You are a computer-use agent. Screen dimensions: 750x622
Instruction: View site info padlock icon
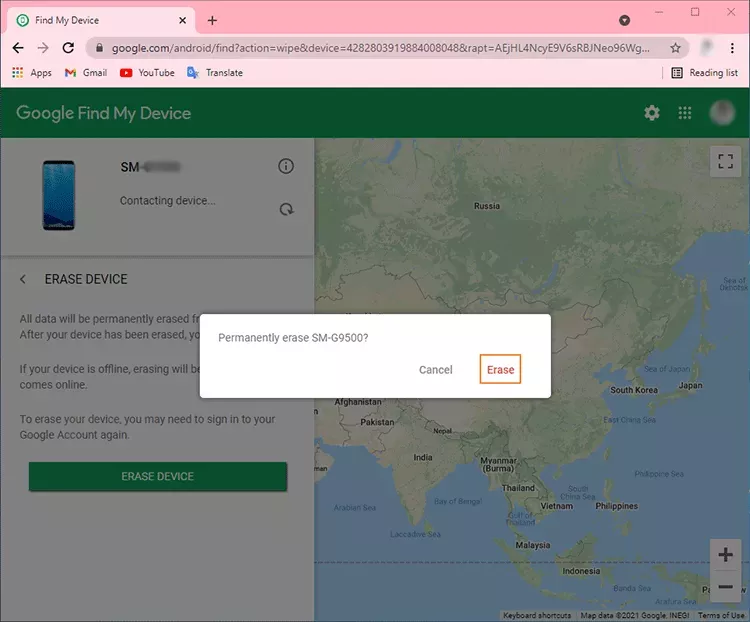[x=99, y=48]
